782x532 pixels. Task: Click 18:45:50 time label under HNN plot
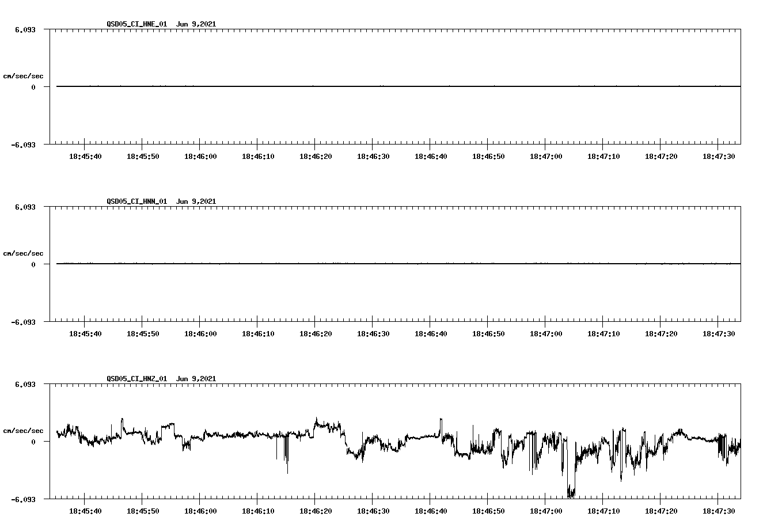[143, 334]
